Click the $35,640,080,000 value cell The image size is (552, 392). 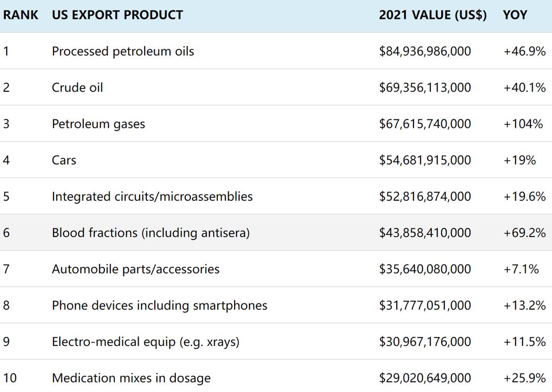click(425, 269)
